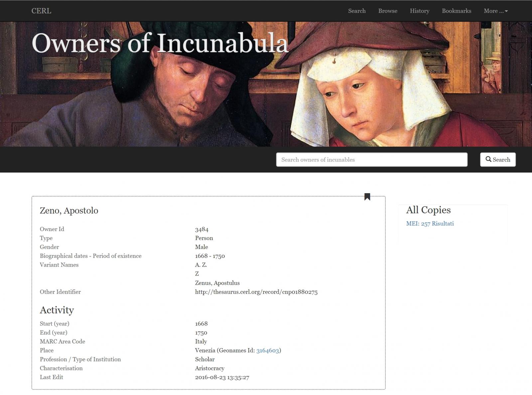Click the End (year) value 1750
Screen dimensions: 532x395
(x=201, y=333)
